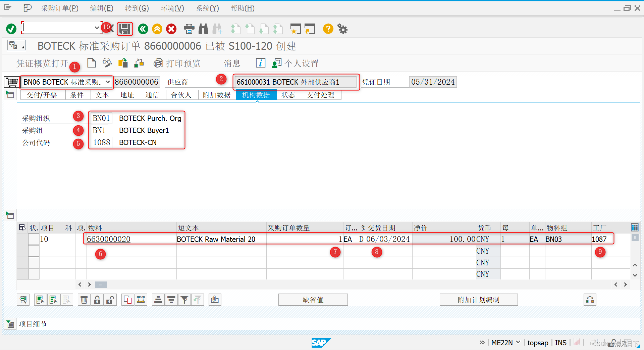Click the green checkmark Enter icon
This screenshot has height=350, width=644.
[11, 29]
